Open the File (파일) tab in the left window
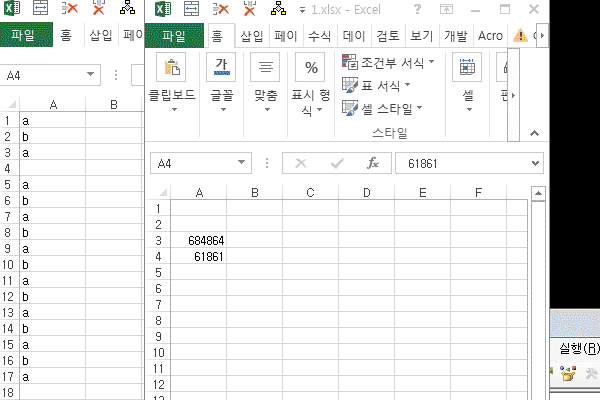Image resolution: width=600 pixels, height=400 pixels. coord(26,35)
